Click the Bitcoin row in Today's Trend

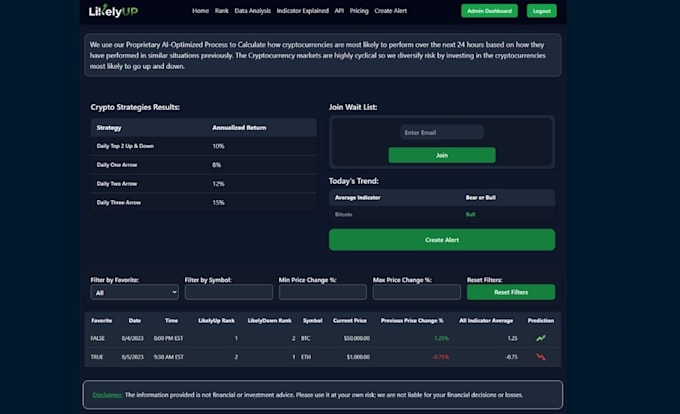442,214
